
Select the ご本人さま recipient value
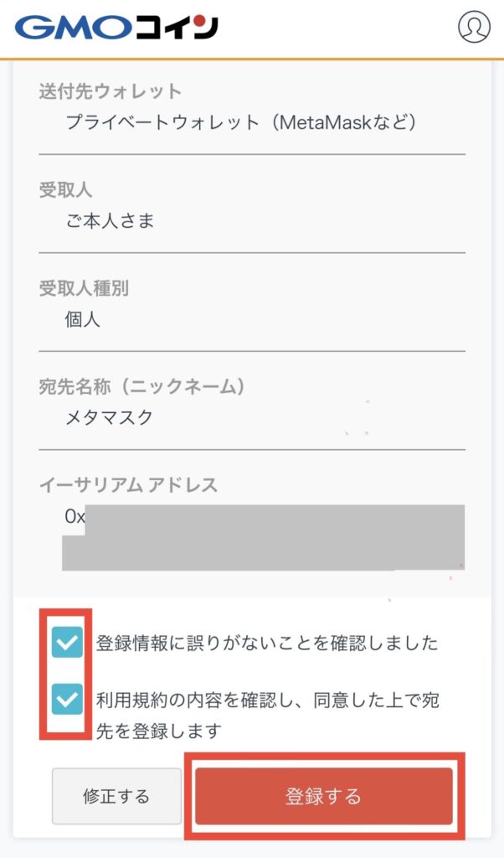tap(110, 221)
